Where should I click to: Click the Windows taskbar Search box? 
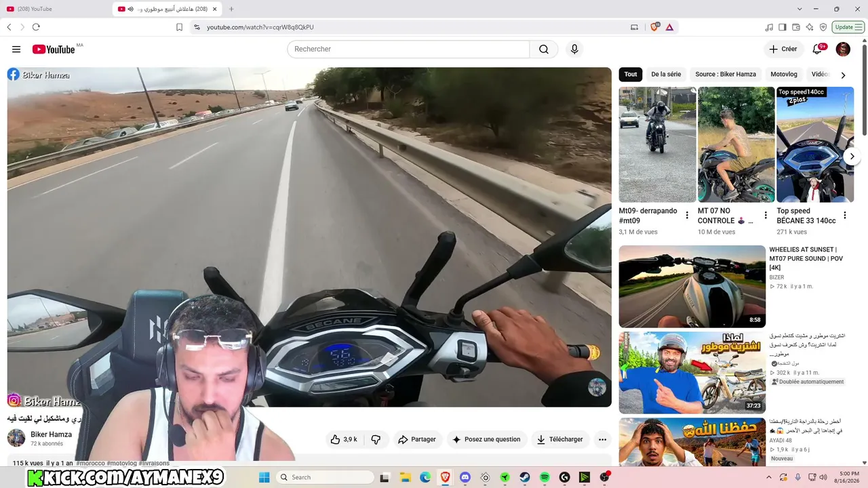(325, 477)
